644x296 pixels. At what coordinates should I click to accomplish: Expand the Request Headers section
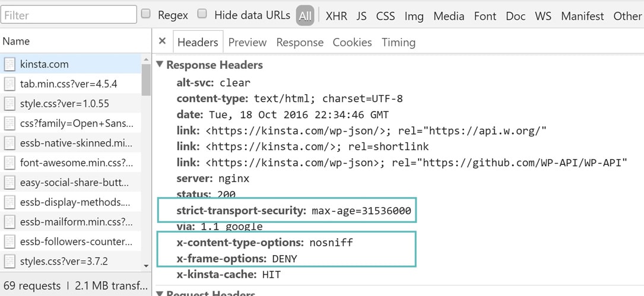[159, 293]
